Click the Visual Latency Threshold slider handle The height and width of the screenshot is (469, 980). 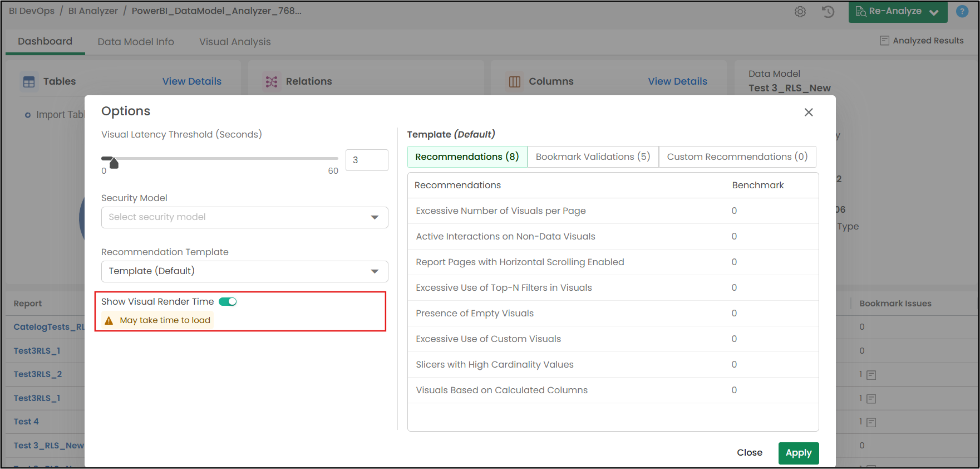pos(114,162)
